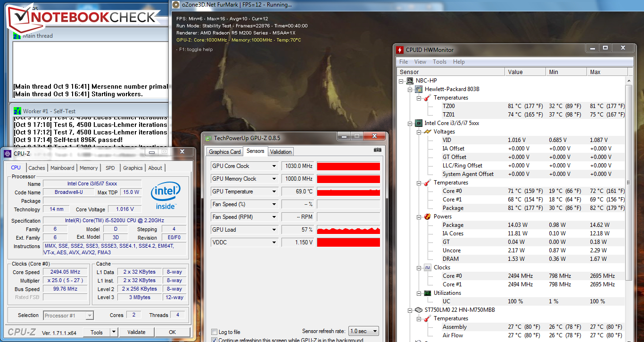Click the thermometer icon beside Core #0 Temperatures
Image resolution: width=644 pixels, height=342 pixels.
[428, 183]
